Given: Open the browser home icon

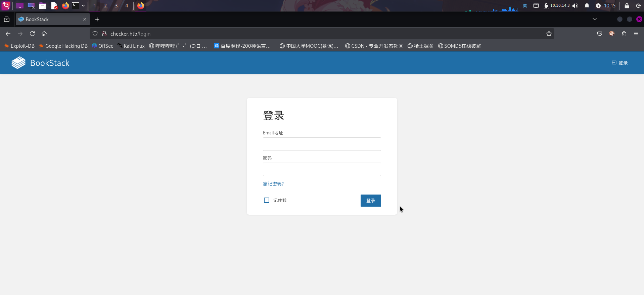Looking at the screenshot, I should [44, 34].
